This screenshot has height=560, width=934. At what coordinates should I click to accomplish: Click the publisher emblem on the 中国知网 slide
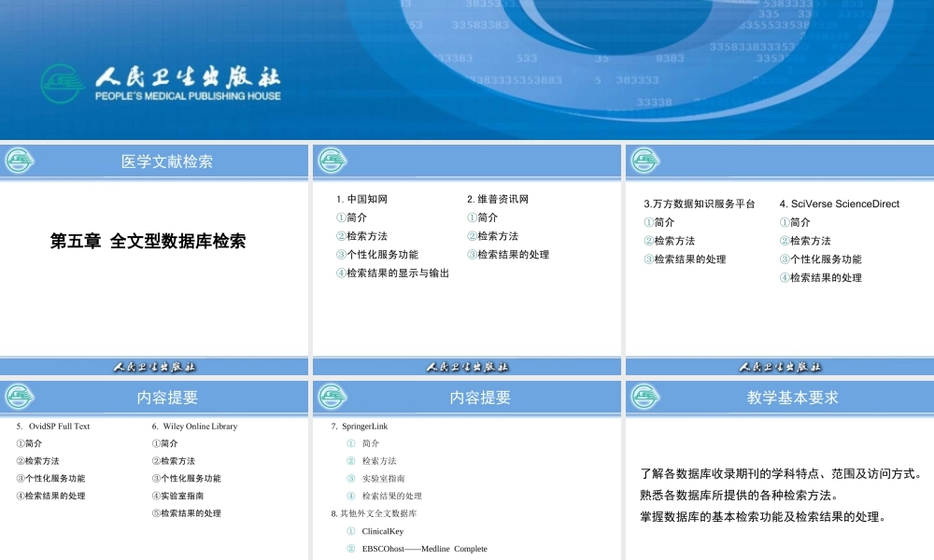point(332,160)
